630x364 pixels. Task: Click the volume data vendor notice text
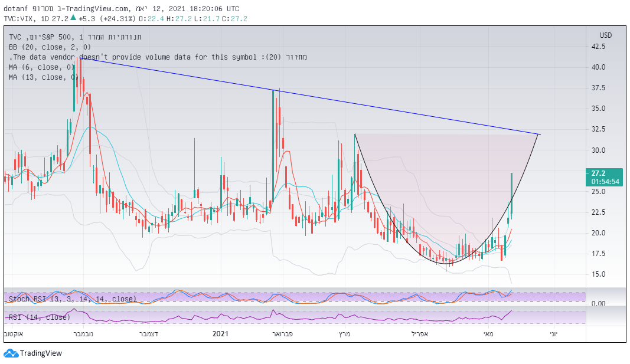click(158, 57)
